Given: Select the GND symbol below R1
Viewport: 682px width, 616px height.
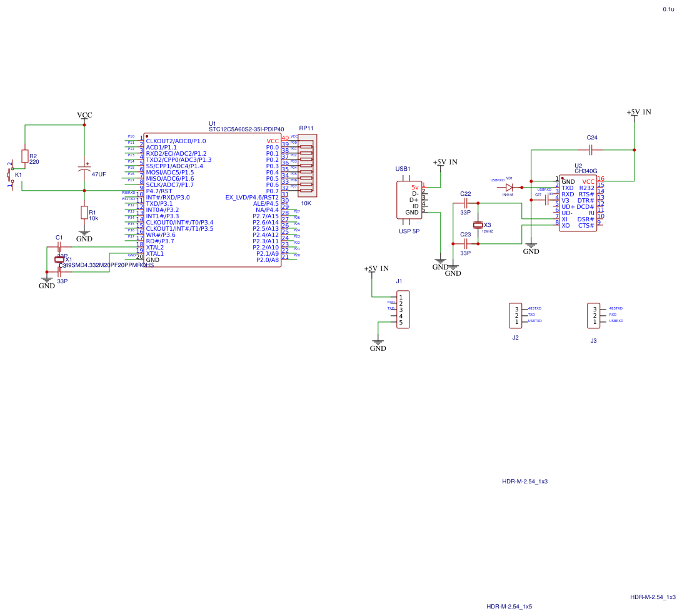Looking at the screenshot, I should tap(84, 236).
